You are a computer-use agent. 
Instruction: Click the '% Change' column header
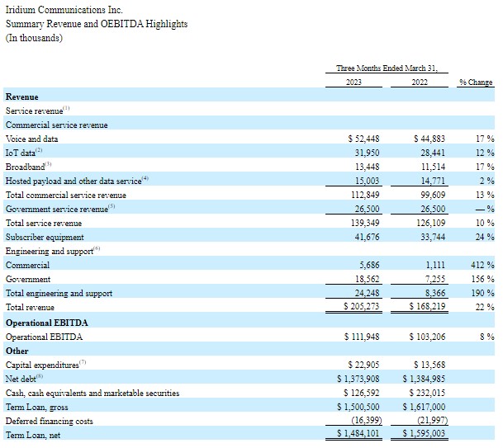tap(476, 83)
